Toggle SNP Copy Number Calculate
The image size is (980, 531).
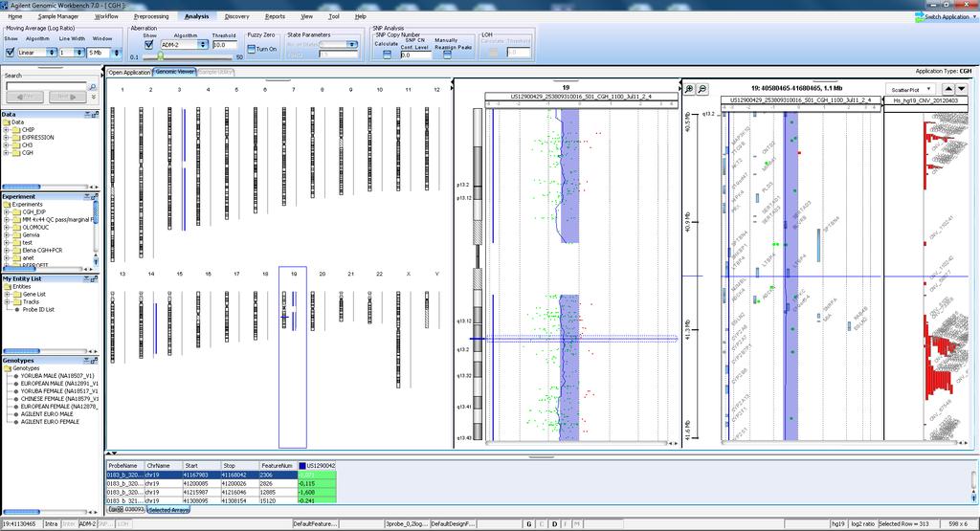(x=387, y=55)
